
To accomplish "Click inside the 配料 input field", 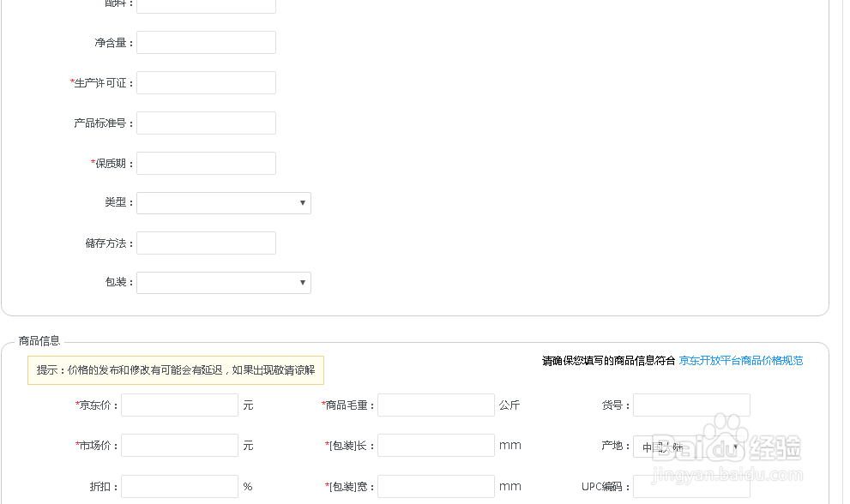I will tap(206, 5).
